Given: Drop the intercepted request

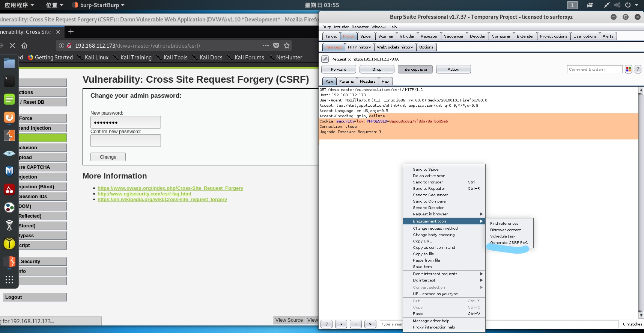Looking at the screenshot, I should (x=377, y=69).
